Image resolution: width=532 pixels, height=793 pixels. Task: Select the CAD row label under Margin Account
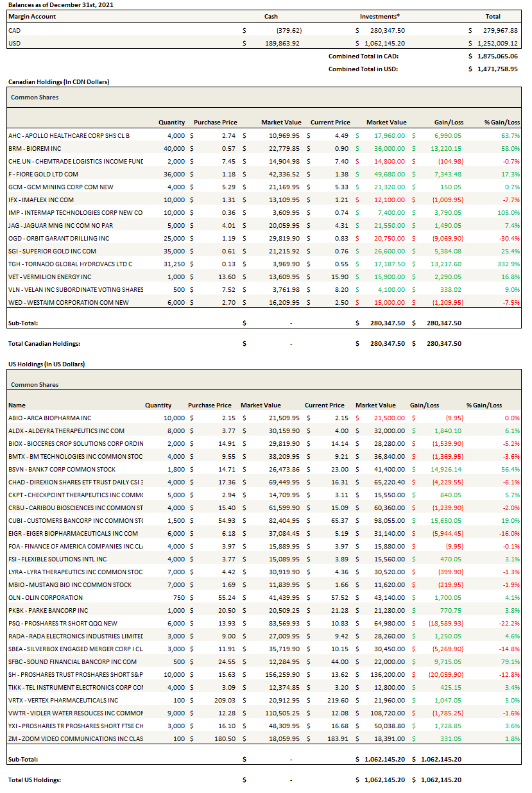coord(14,30)
